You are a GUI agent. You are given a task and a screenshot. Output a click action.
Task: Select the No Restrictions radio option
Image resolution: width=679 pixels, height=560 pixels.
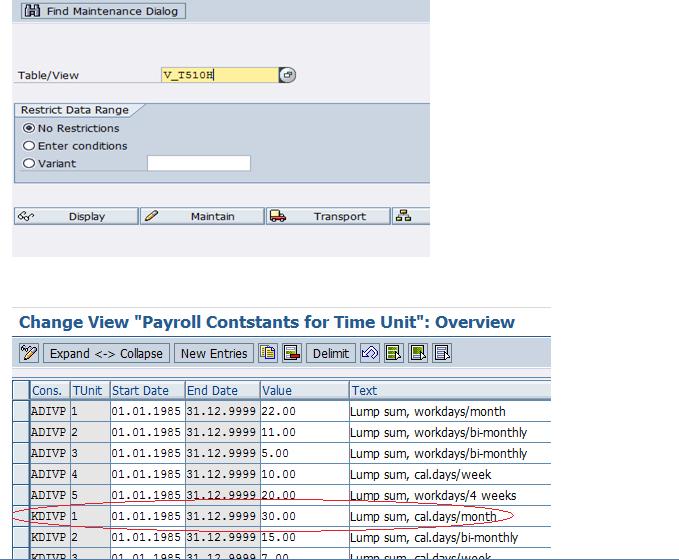29,128
